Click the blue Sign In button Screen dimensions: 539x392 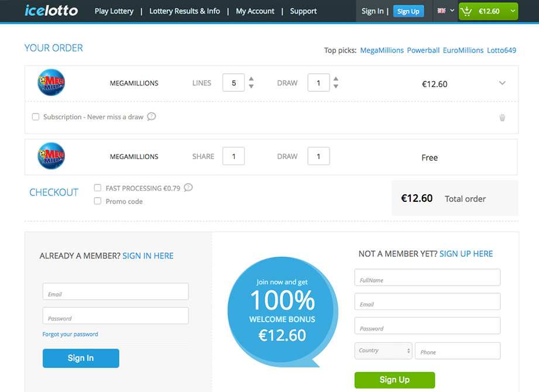[x=81, y=358]
